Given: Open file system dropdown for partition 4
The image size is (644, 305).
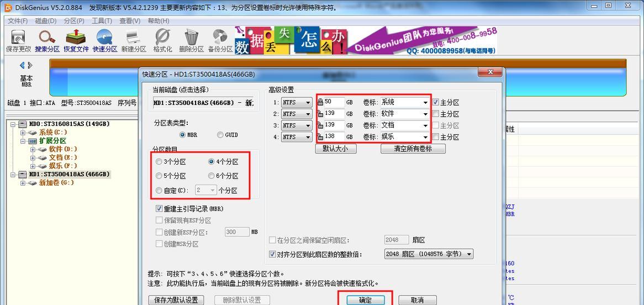Looking at the screenshot, I should point(297,137).
